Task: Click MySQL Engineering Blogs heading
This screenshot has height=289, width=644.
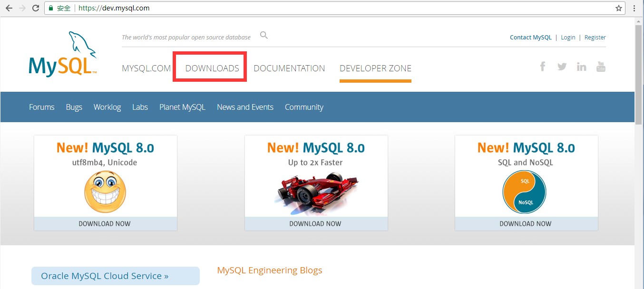Action: (270, 270)
